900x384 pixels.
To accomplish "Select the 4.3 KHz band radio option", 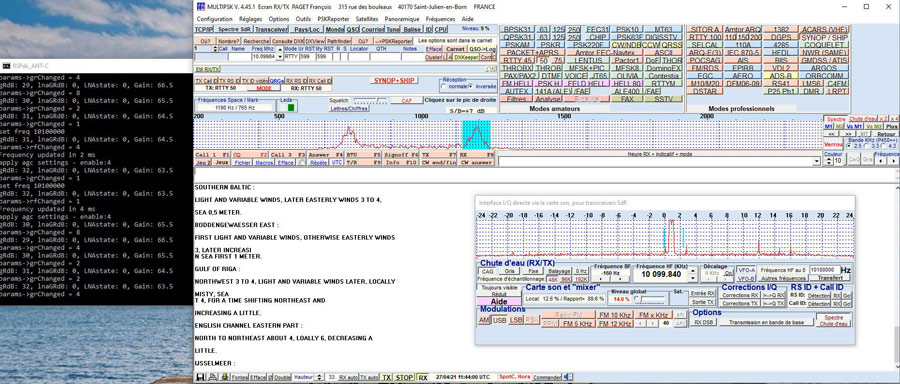I will tap(884, 146).
